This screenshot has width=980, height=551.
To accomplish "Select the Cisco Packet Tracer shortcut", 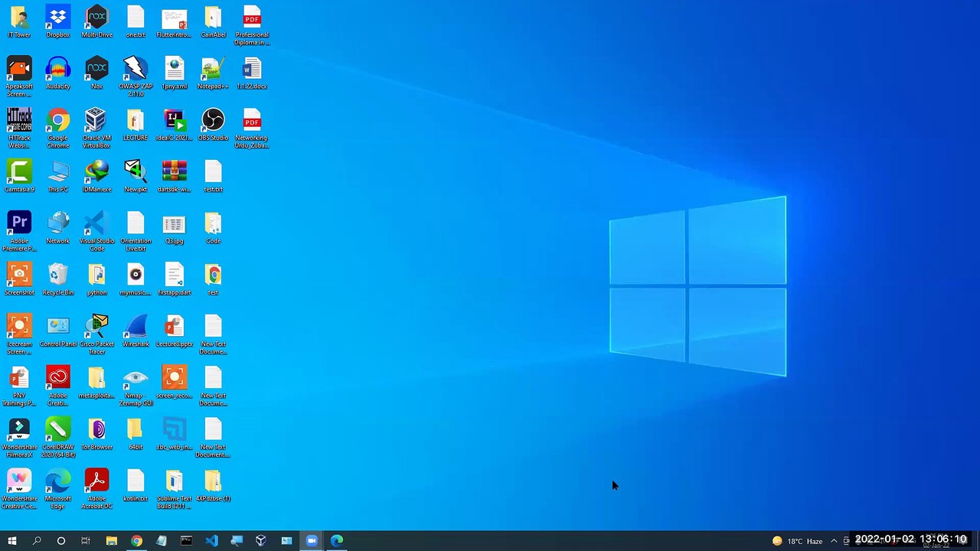I will (x=96, y=334).
